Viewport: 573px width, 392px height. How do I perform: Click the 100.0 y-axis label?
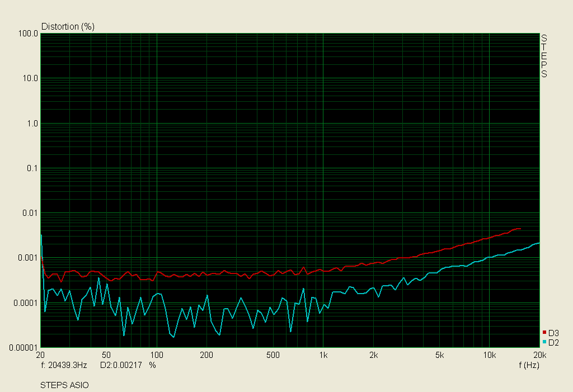(28, 34)
